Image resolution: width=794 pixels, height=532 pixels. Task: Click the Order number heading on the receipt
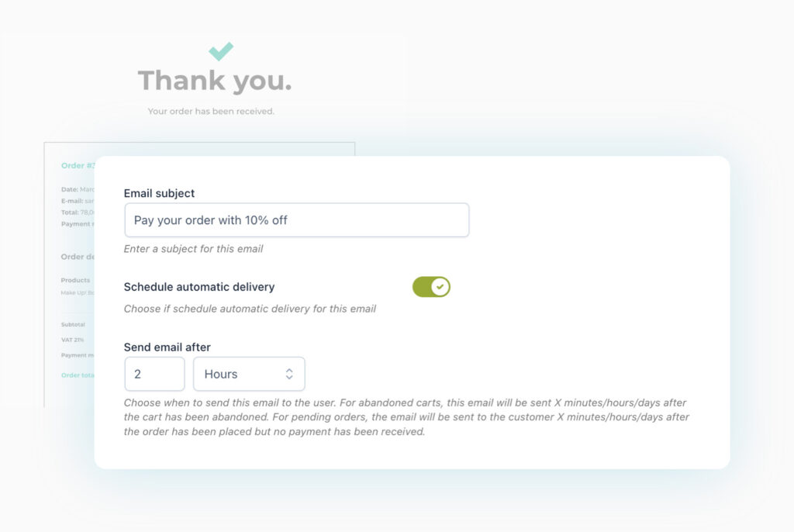click(x=78, y=165)
